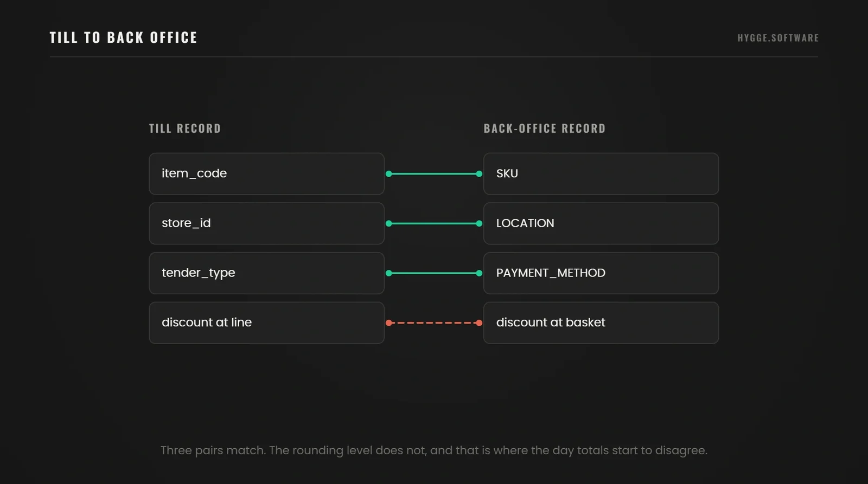Click the green dot next to SKU
The image size is (868, 484).
pos(479,174)
